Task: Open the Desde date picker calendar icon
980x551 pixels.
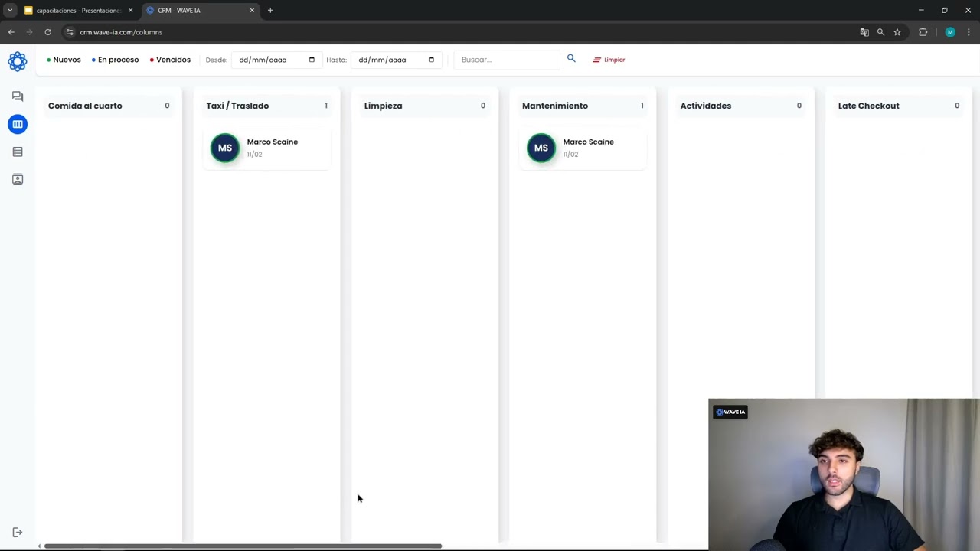Action: coord(312,60)
